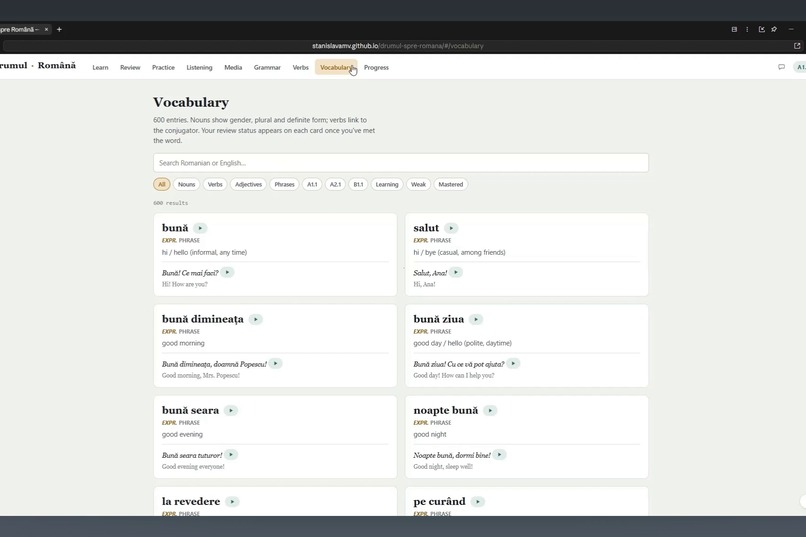Filter vocabulary by Verbs

click(215, 184)
